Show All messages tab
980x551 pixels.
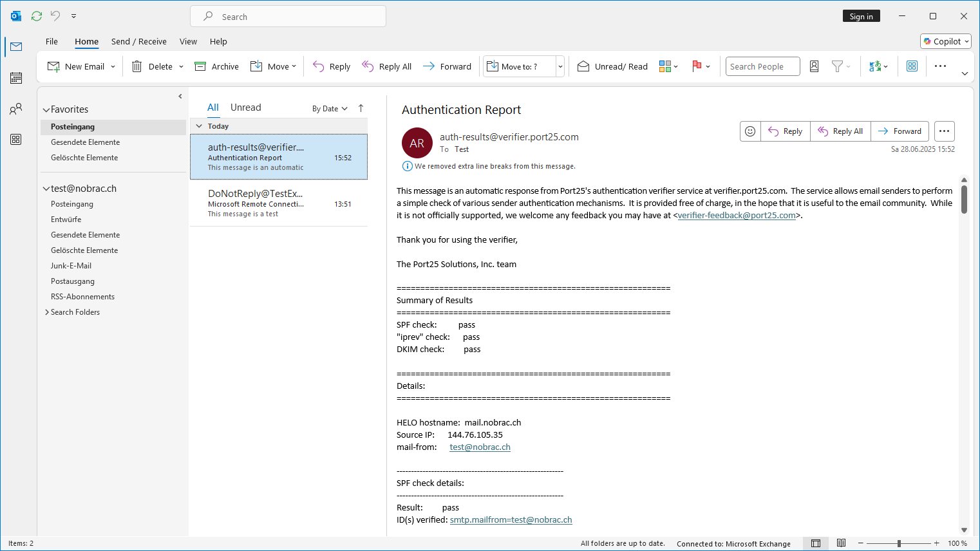(213, 107)
